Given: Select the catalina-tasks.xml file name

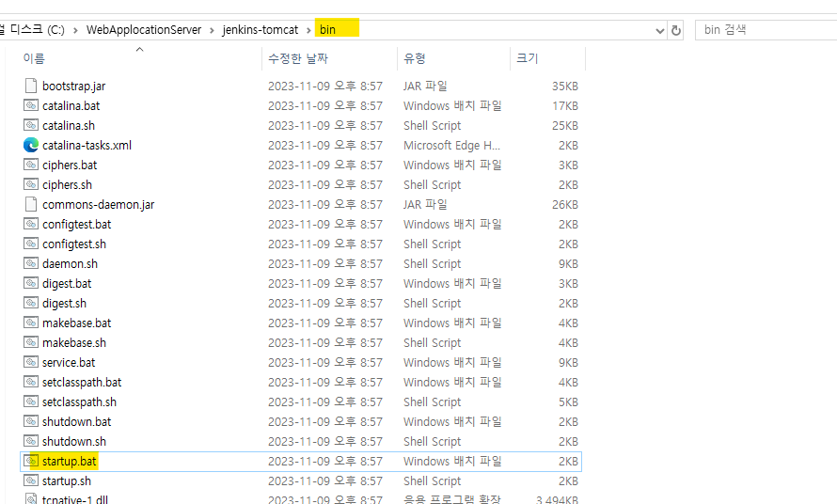Looking at the screenshot, I should [87, 145].
